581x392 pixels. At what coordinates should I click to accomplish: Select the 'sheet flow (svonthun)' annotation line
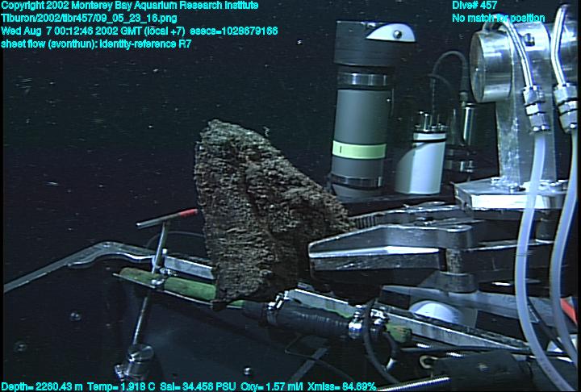tap(96, 44)
